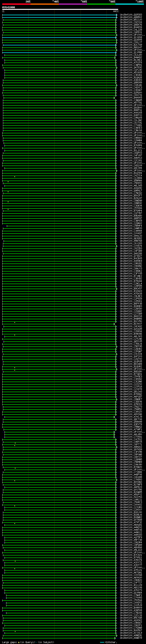The width and height of the screenshot is (146, 644).
Task: Click label UniRef100_A5L1G3
Action: click(131, 550)
